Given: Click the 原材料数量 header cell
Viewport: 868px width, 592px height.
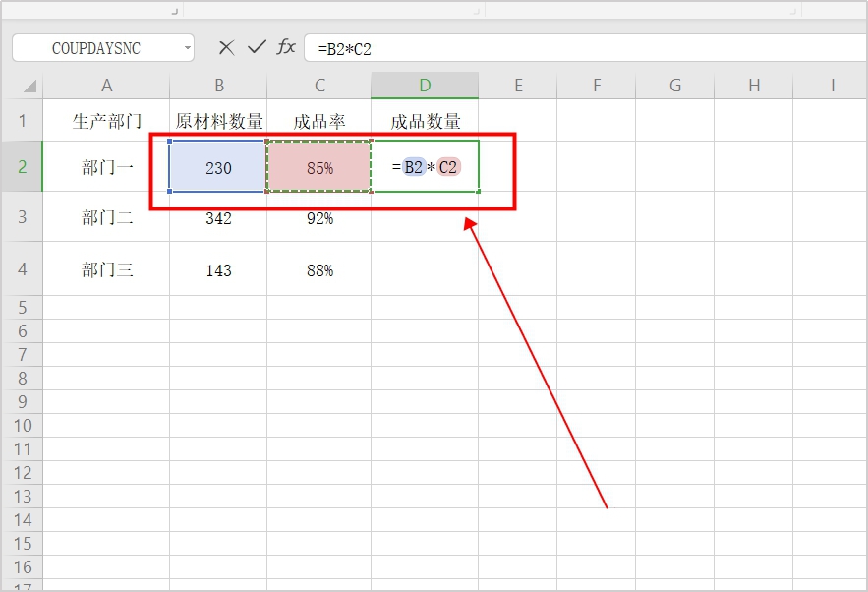Looking at the screenshot, I should (x=218, y=122).
